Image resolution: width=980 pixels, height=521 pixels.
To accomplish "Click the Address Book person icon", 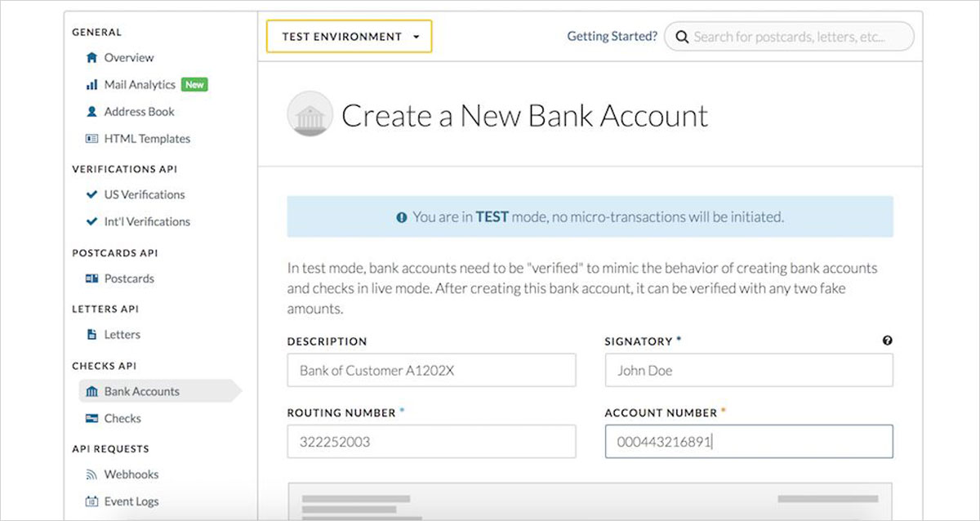I will pos(91,112).
